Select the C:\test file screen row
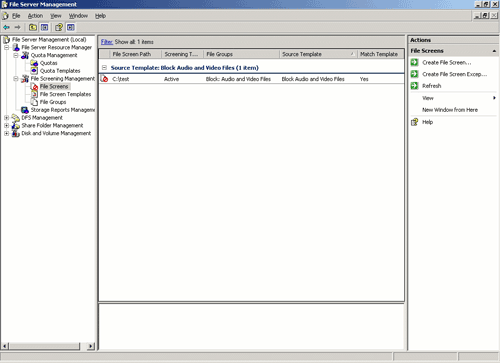Image resolution: width=500 pixels, height=363 pixels. point(252,79)
